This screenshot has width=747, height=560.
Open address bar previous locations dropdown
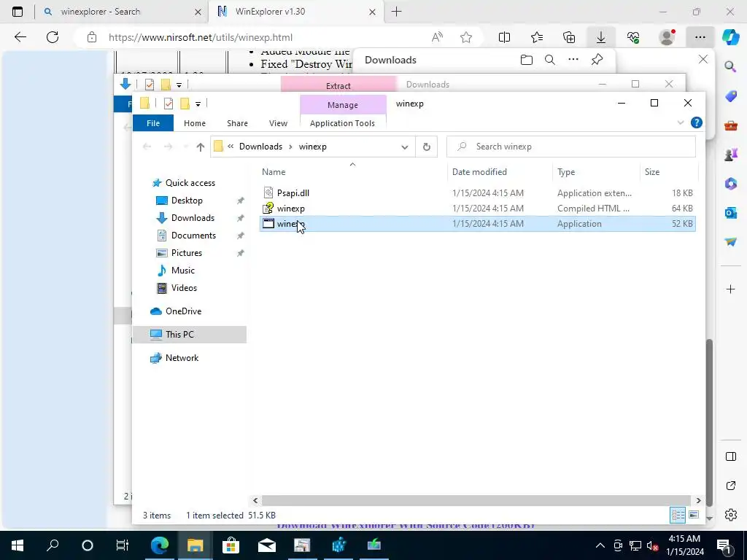(404, 147)
